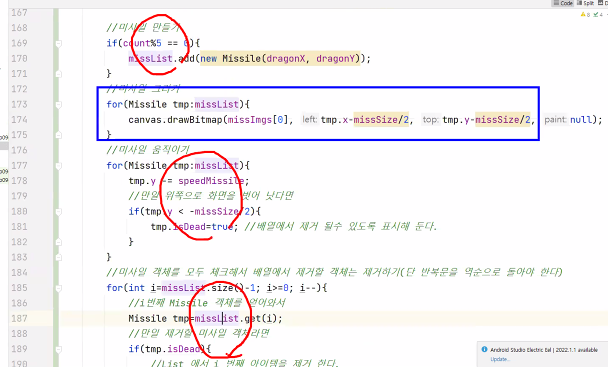Screen dimensions: 608x367
Task: Collapse the if block at line 189
Action: 58,350
